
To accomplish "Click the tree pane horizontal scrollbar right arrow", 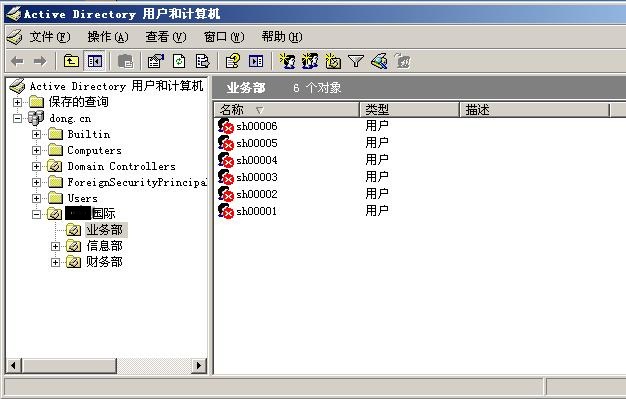I will coord(199,365).
